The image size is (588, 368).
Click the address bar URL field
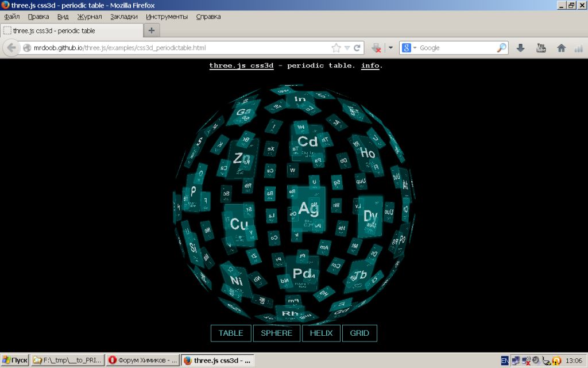172,48
